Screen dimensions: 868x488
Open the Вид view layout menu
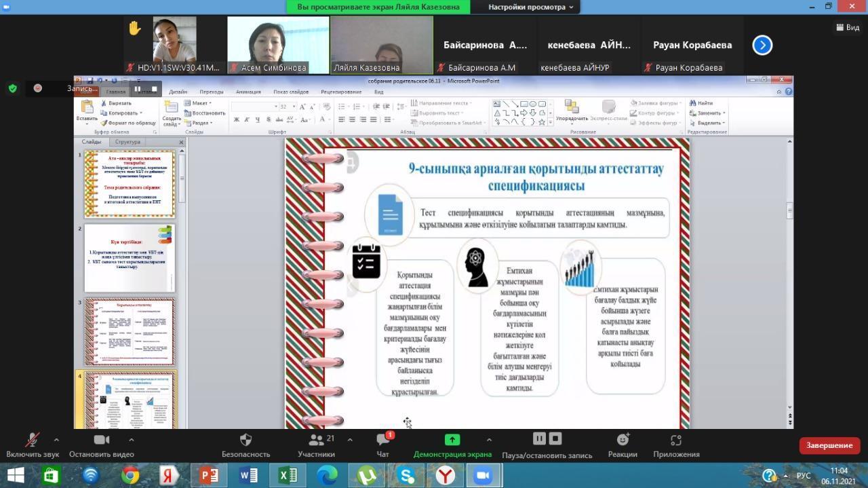848,28
